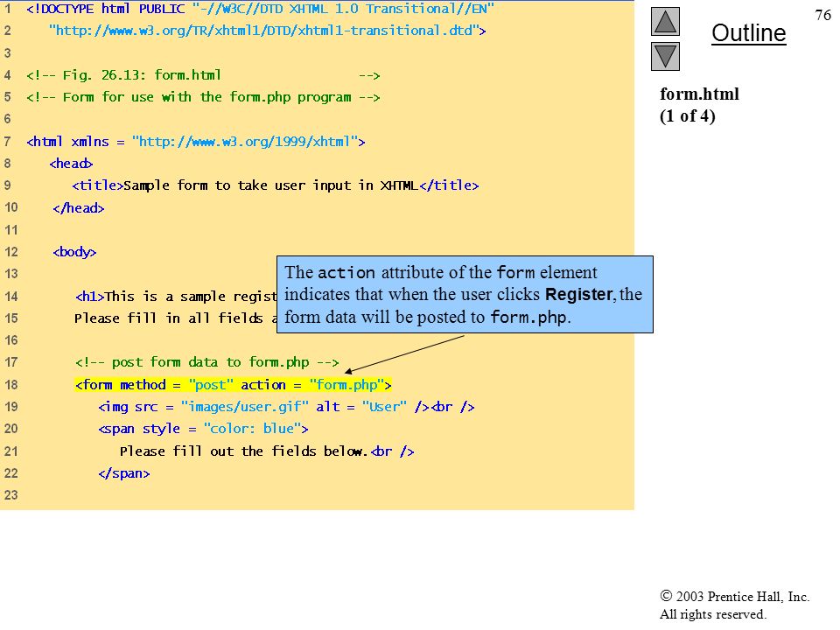This screenshot has width=840, height=630.
Task: Open the Outline link
Action: click(x=748, y=33)
